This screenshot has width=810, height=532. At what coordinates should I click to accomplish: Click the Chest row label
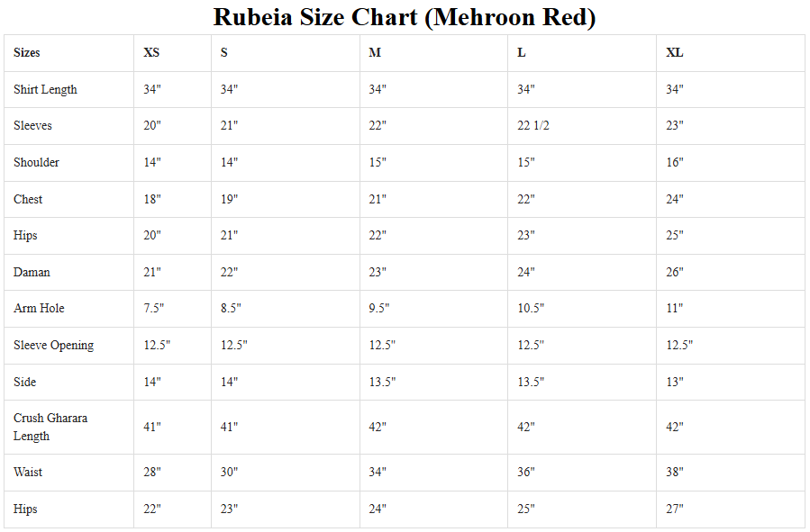[x=28, y=200]
